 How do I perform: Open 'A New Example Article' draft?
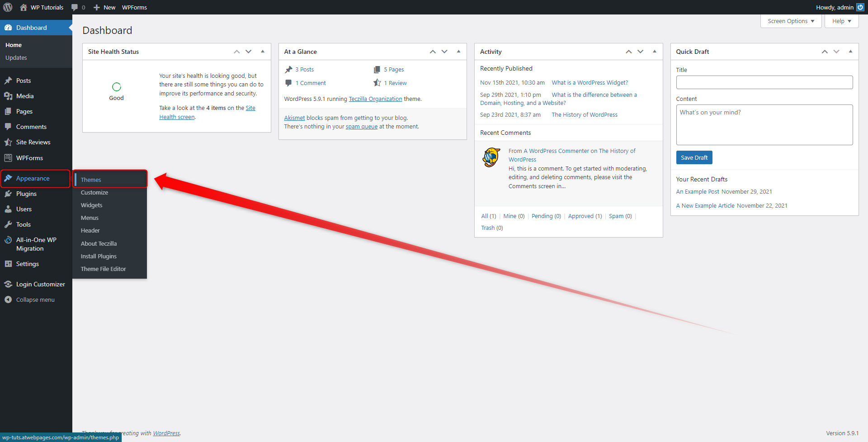click(x=705, y=205)
